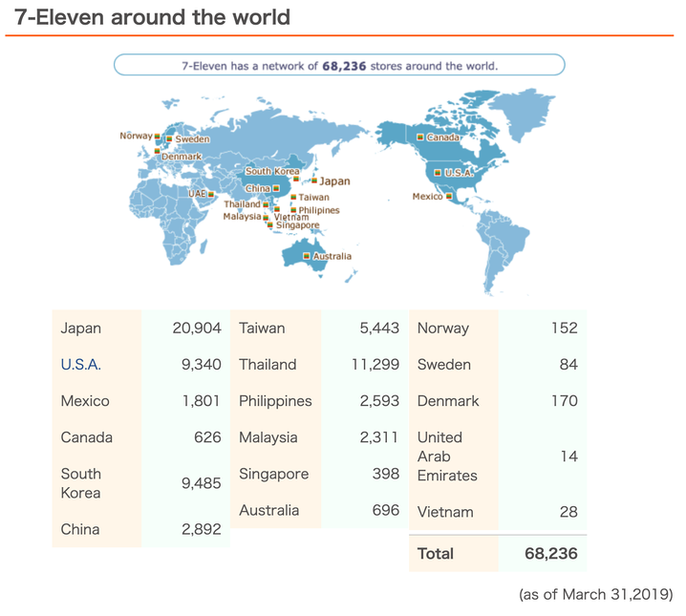Select the Thailand table cell
Image resolution: width=686 pixels, height=616 pixels.
point(275,365)
